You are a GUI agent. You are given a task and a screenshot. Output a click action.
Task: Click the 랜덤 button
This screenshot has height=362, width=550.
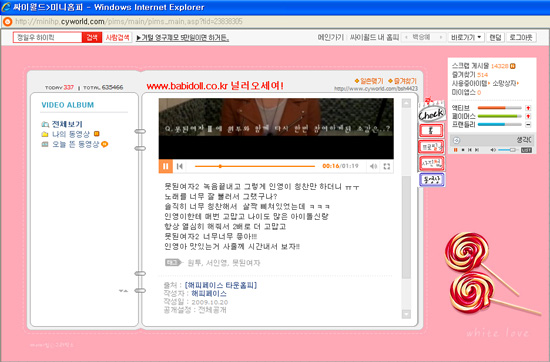pos(495,37)
